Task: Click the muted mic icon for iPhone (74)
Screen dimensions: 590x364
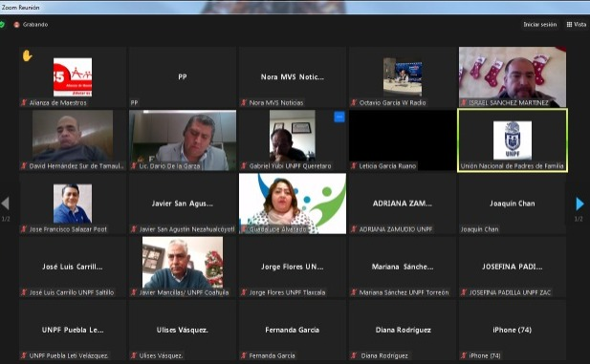Action: click(464, 355)
